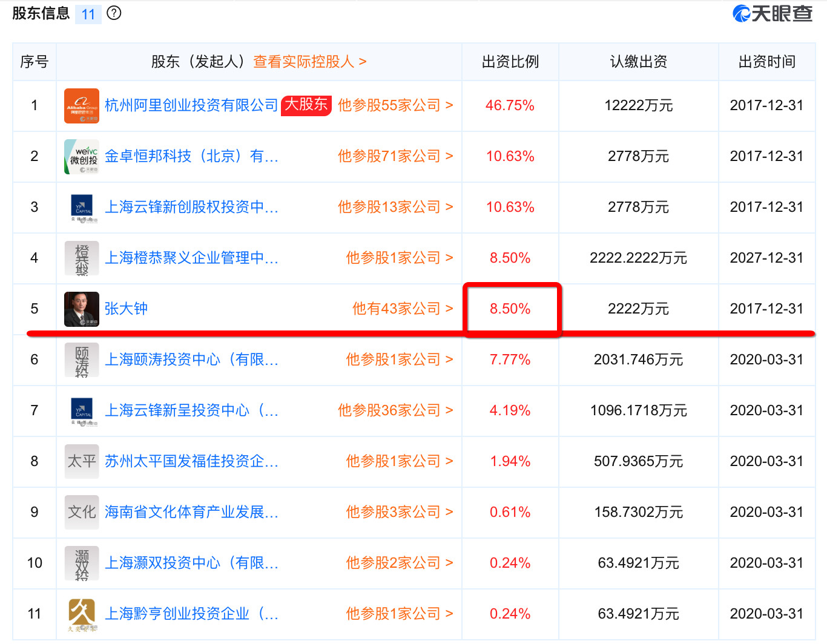Click the 橙恭聚义 logo icon in row 4

coord(82,258)
